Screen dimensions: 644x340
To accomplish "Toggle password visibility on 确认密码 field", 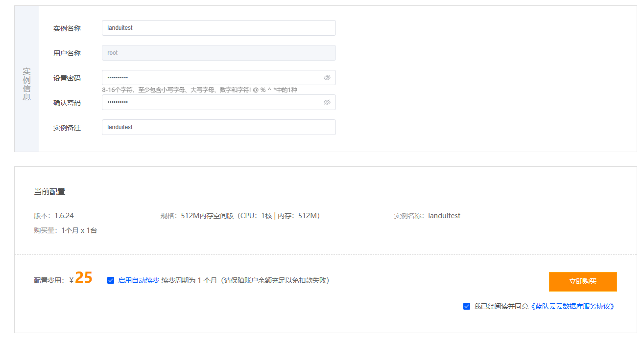I will (327, 102).
